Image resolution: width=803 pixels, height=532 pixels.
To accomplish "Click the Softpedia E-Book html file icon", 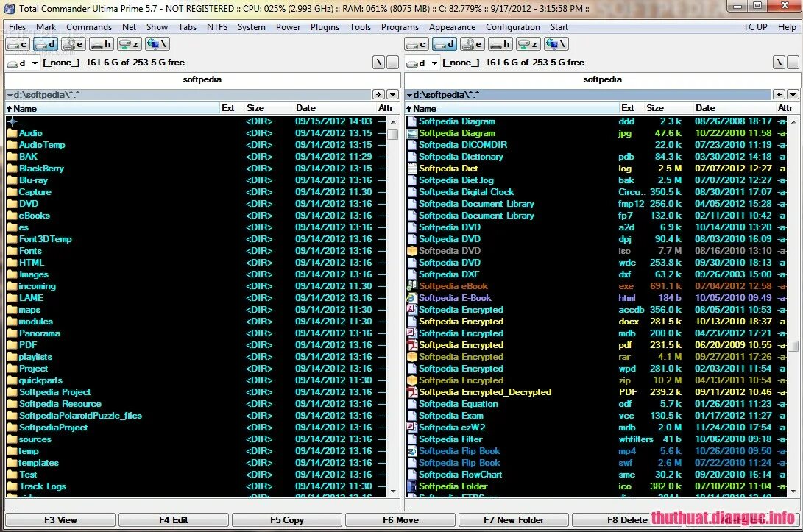I will (x=411, y=298).
